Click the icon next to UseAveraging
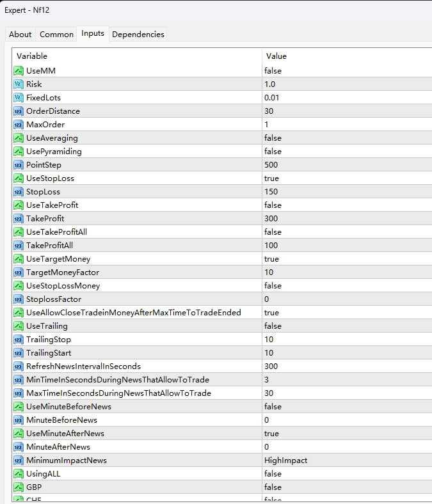The width and height of the screenshot is (432, 504). click(18, 138)
